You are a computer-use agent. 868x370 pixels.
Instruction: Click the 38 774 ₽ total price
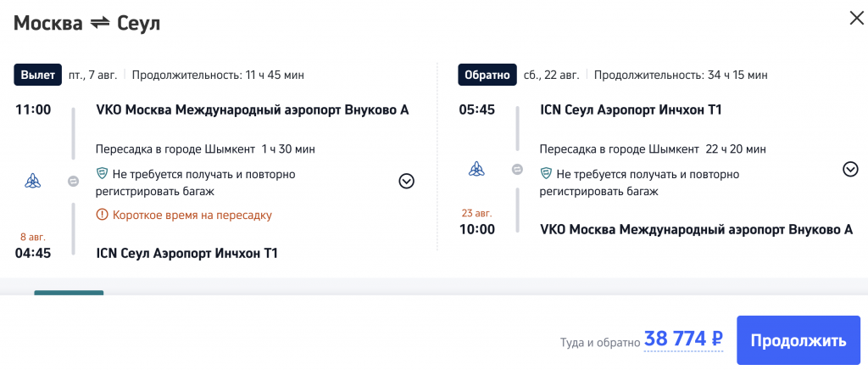pos(683,339)
